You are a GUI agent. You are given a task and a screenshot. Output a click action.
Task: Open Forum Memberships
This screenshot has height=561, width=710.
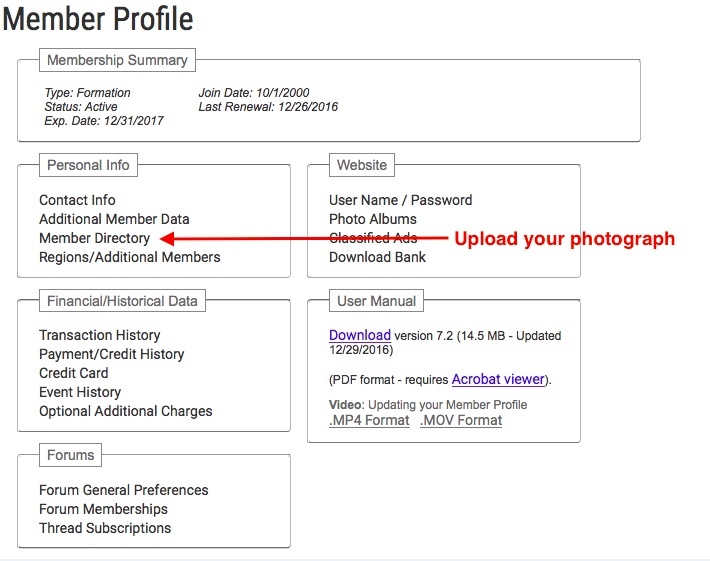point(103,509)
